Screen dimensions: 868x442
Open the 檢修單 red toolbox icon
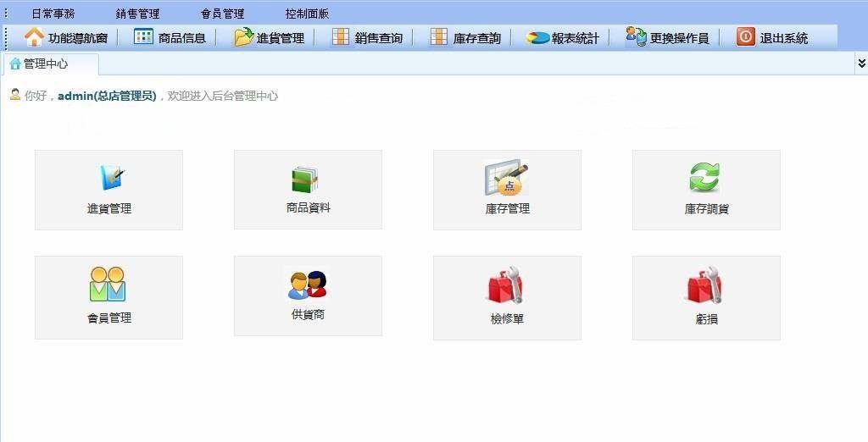[x=505, y=285]
